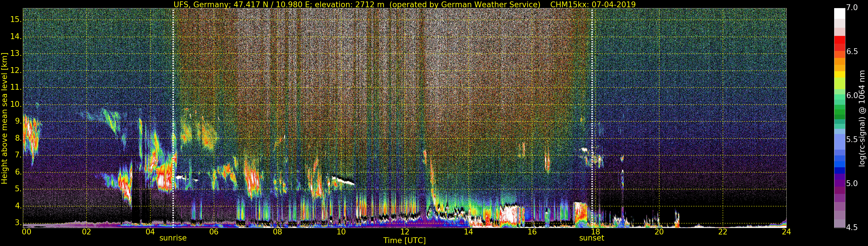Click the height tick label '10.'
The image size is (868, 246).
click(16, 104)
